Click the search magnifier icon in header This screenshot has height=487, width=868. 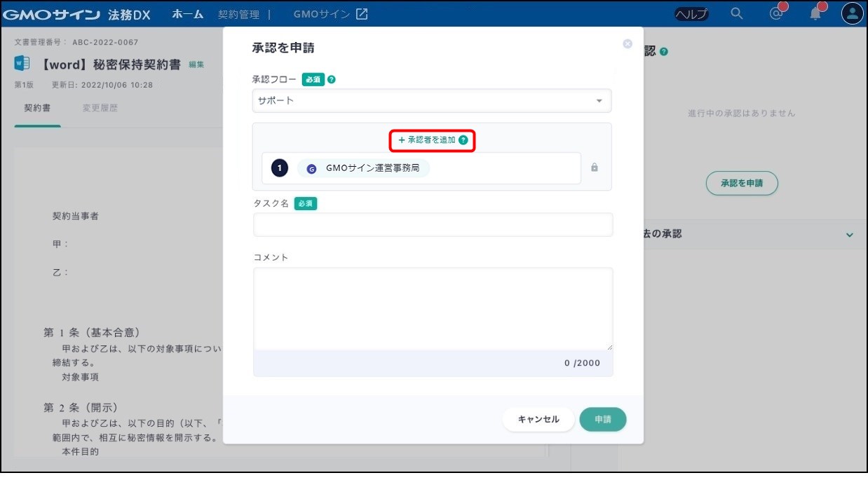coord(736,13)
